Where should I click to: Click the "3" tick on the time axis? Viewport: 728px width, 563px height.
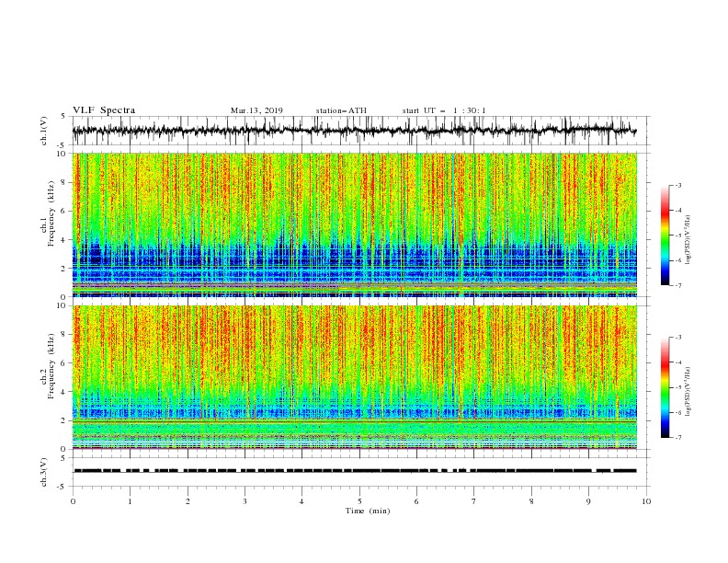click(245, 501)
